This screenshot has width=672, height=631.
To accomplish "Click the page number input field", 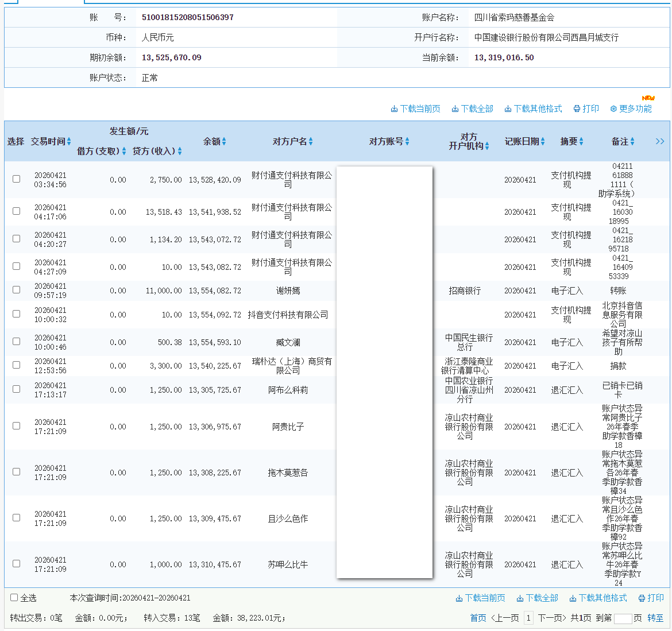I will click(x=623, y=618).
